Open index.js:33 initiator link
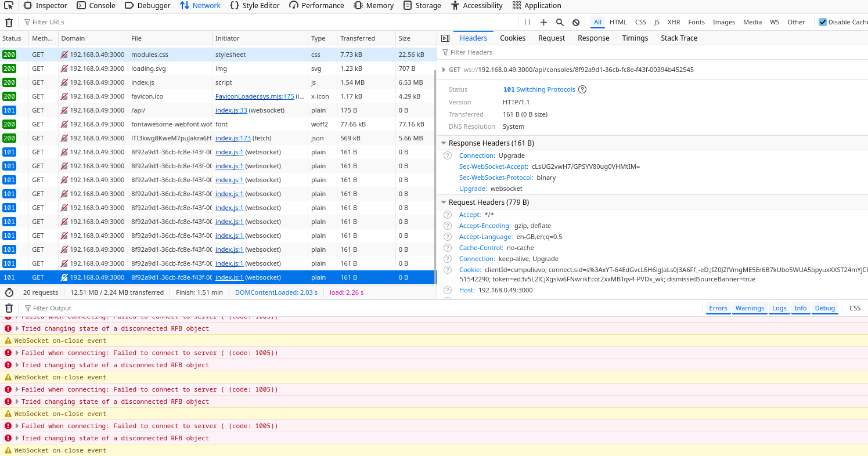 pyautogui.click(x=231, y=110)
